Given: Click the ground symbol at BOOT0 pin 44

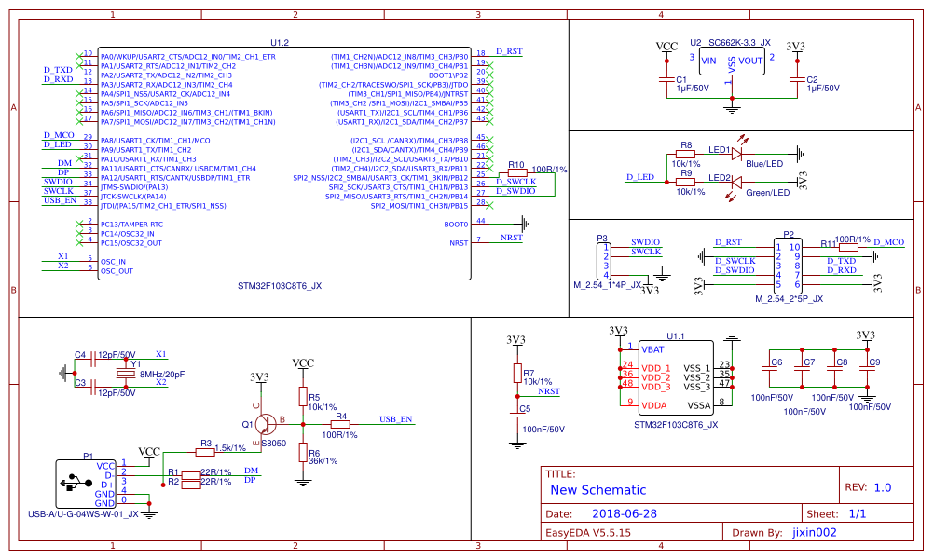Looking at the screenshot, I should pyautogui.click(x=526, y=224).
